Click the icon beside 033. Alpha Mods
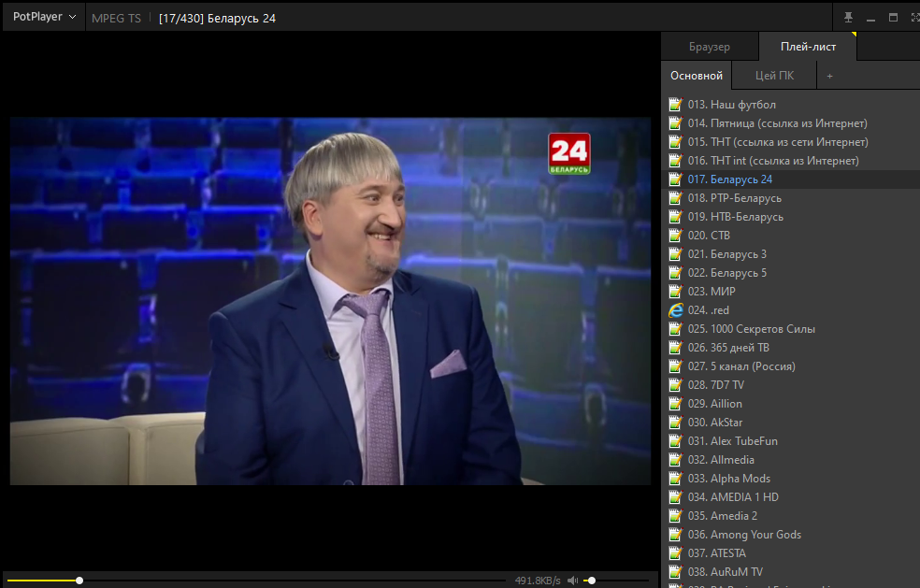Viewport: 920px width, 588px height. point(676,479)
